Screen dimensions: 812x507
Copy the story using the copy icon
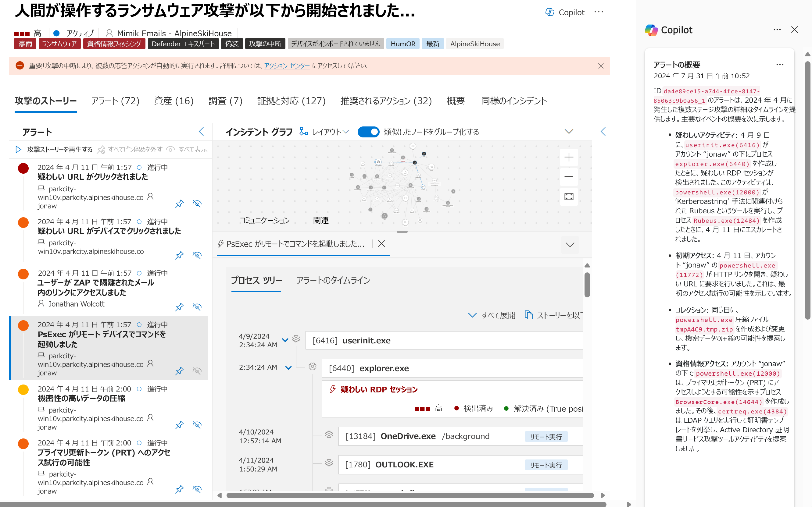point(529,315)
